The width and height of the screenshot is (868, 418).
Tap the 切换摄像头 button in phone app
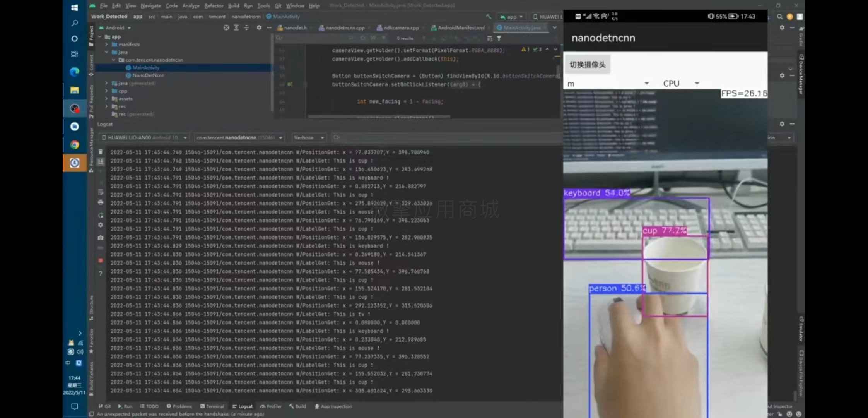(x=588, y=65)
